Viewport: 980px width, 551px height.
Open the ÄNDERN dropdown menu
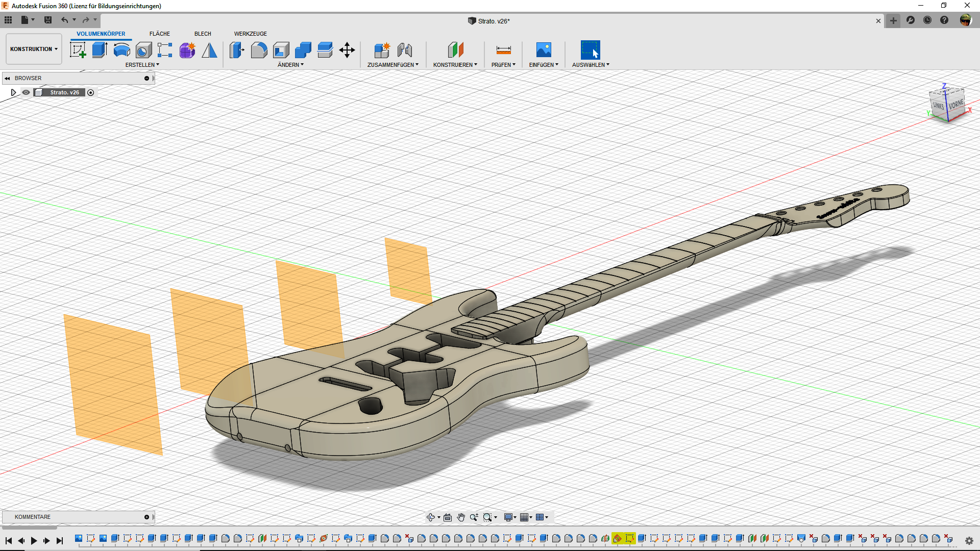pos(290,65)
